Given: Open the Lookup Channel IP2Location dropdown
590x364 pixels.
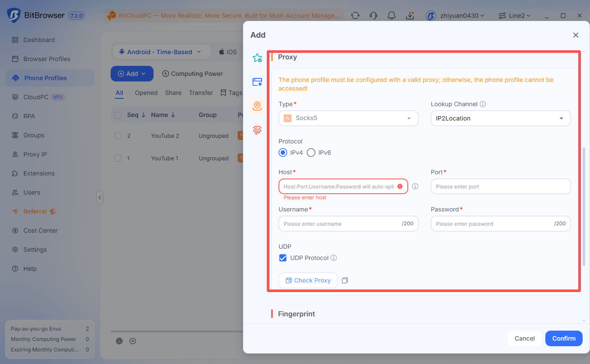Looking at the screenshot, I should click(x=501, y=118).
